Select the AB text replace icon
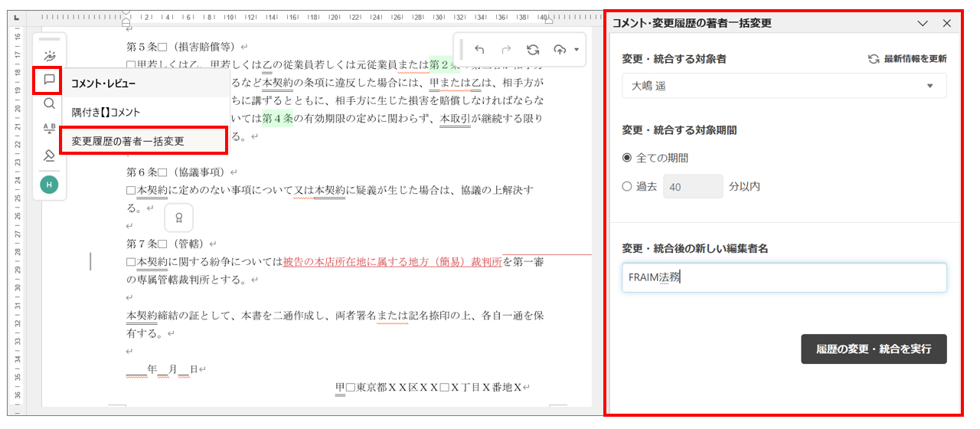 pyautogui.click(x=50, y=128)
